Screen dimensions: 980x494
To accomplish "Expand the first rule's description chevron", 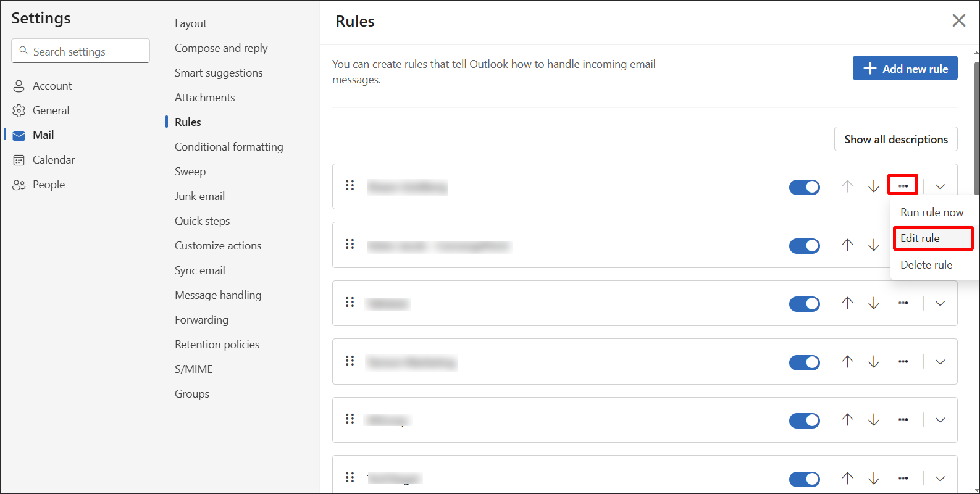I will (x=939, y=186).
